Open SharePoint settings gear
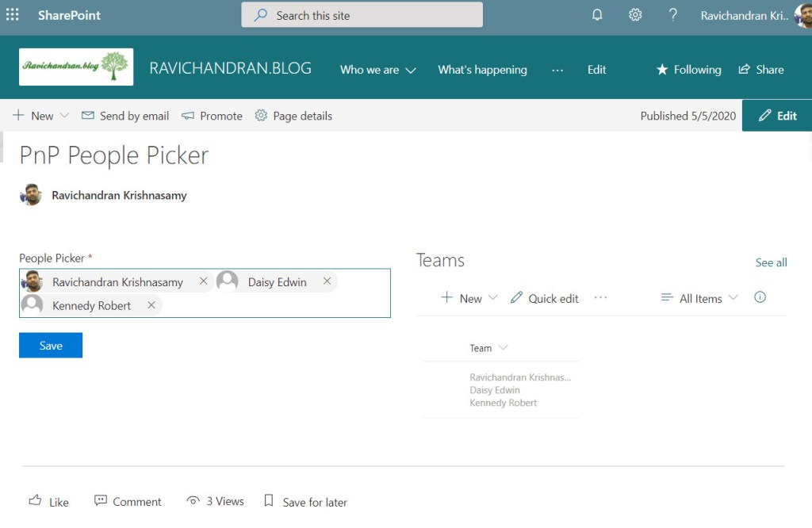812x528 pixels. (x=635, y=15)
